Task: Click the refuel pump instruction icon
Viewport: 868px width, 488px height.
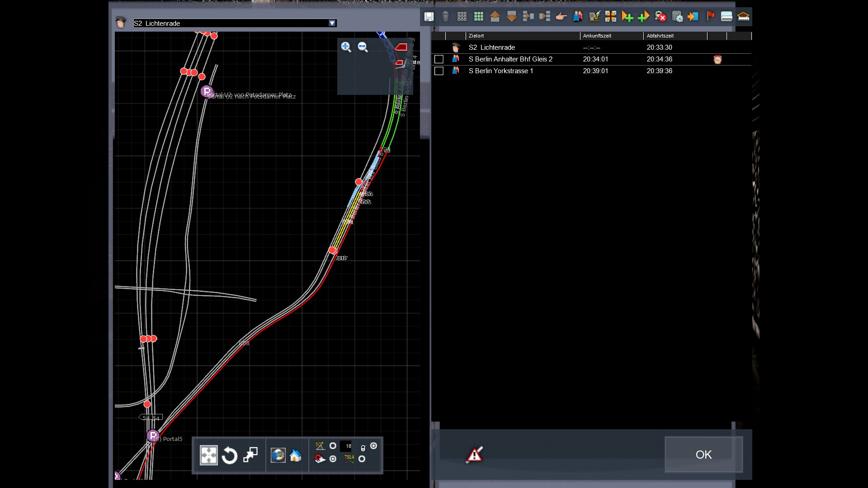Action: 594,17
